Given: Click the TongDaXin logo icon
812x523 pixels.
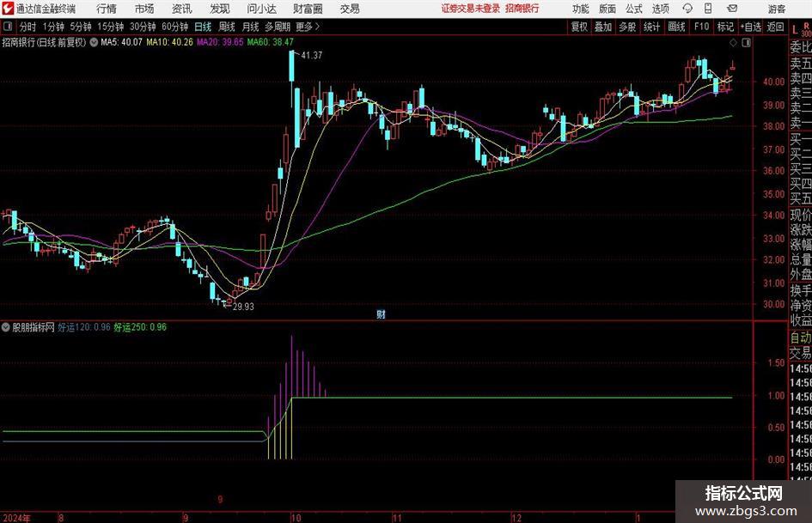Looking at the screenshot, I should 8,9.
